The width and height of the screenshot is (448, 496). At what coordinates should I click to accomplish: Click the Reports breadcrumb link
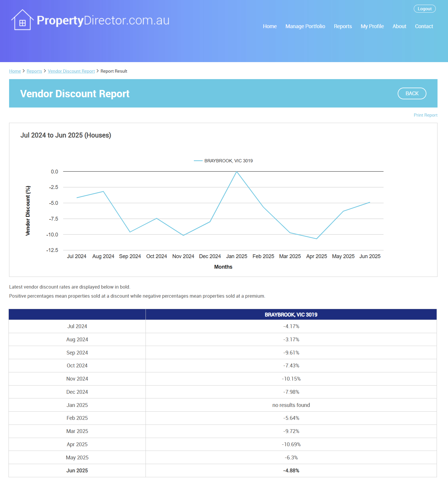[34, 71]
